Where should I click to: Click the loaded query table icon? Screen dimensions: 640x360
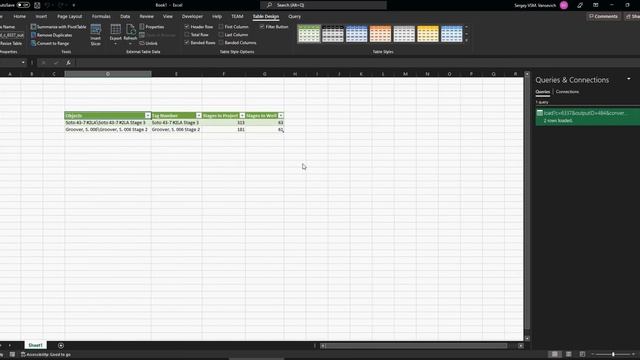(540, 113)
